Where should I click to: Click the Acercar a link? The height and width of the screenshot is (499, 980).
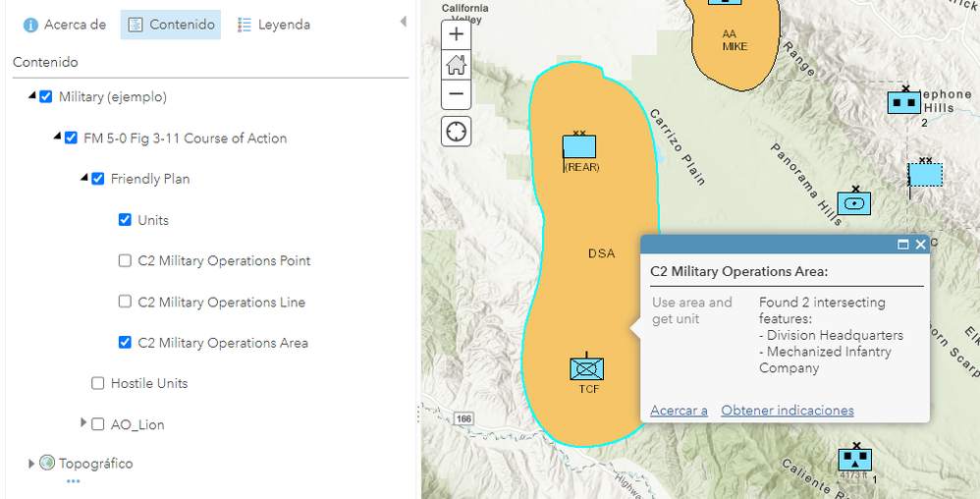[679, 411]
